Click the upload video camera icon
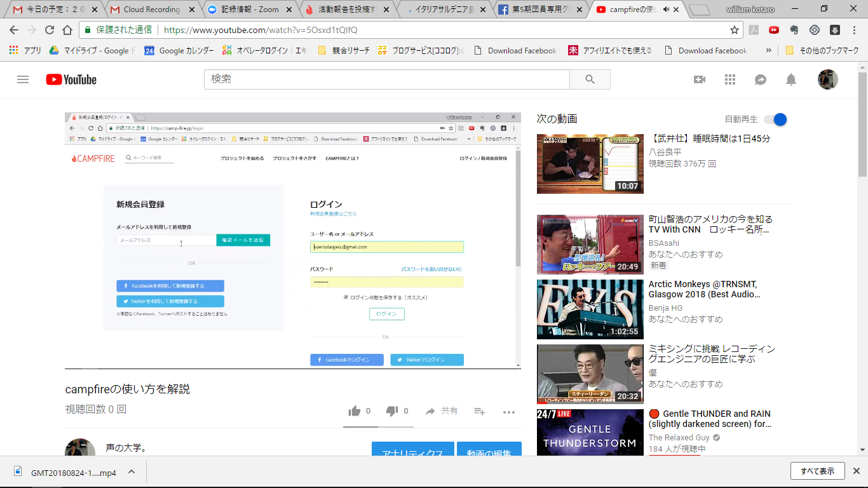This screenshot has width=868, height=488. point(700,79)
